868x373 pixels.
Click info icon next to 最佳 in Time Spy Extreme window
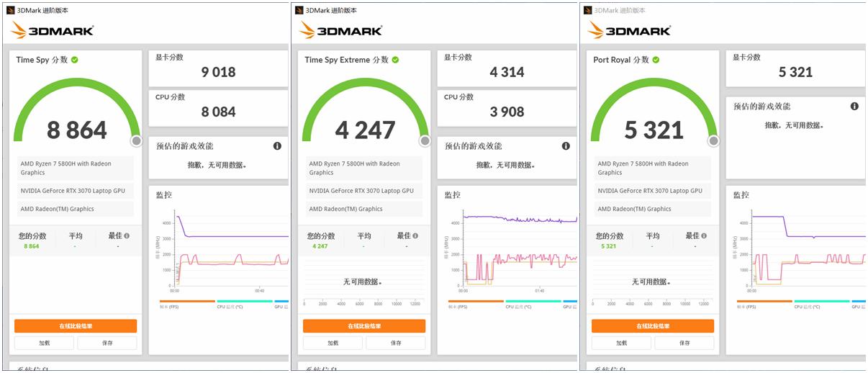[x=415, y=235]
